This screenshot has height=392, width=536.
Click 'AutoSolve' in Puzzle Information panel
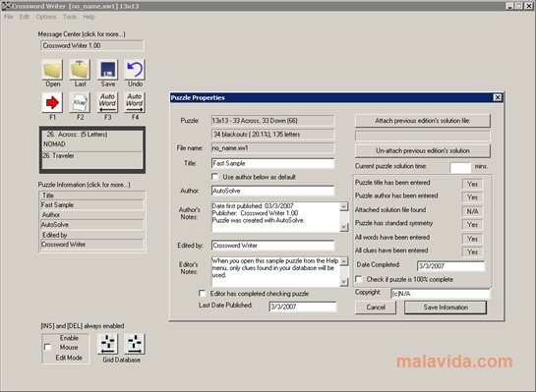(x=91, y=225)
